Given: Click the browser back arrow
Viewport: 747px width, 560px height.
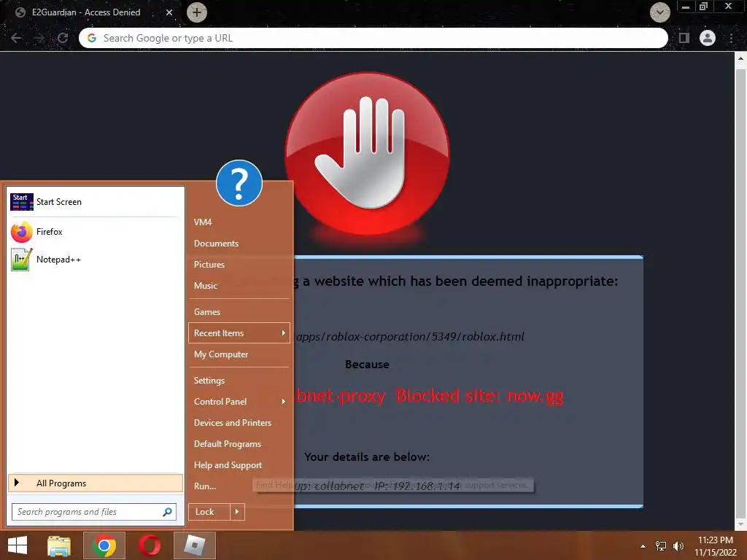Looking at the screenshot, I should coord(16,38).
